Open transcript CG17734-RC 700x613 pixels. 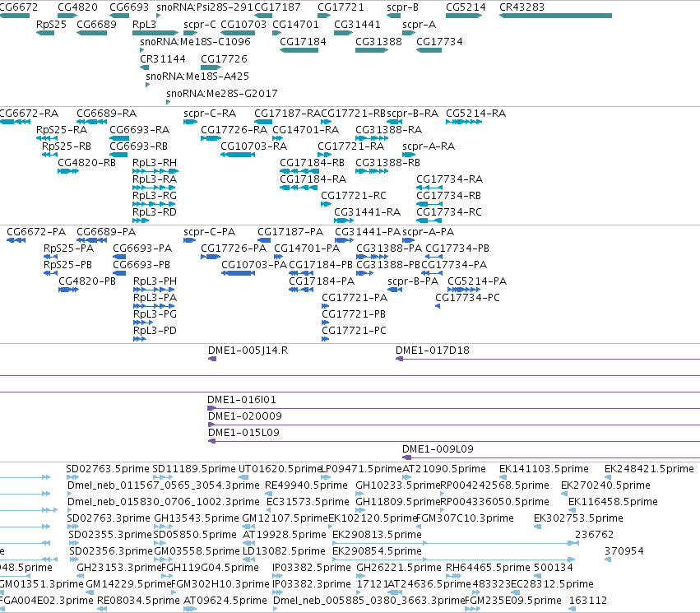tap(449, 212)
